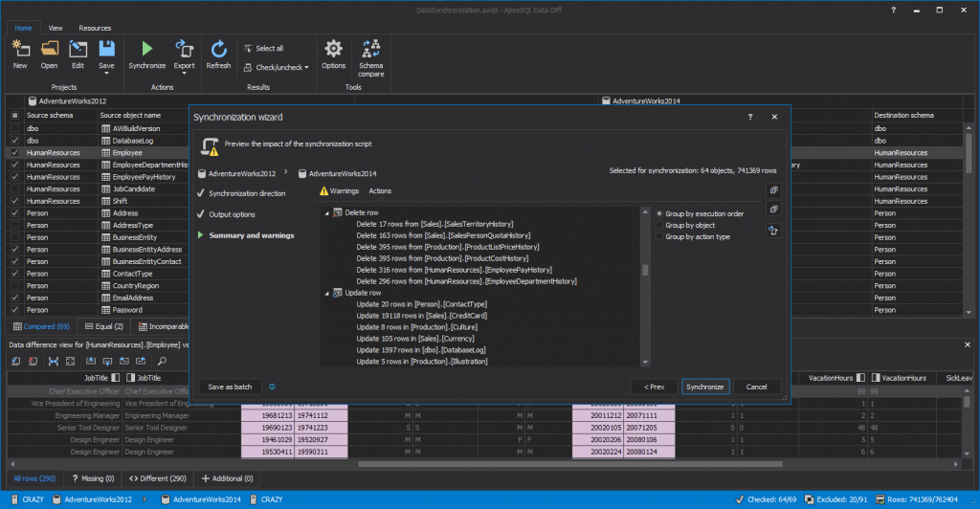Screen dimensions: 980x509
Task: Click the Refresh results icon
Action: pyautogui.click(x=218, y=49)
